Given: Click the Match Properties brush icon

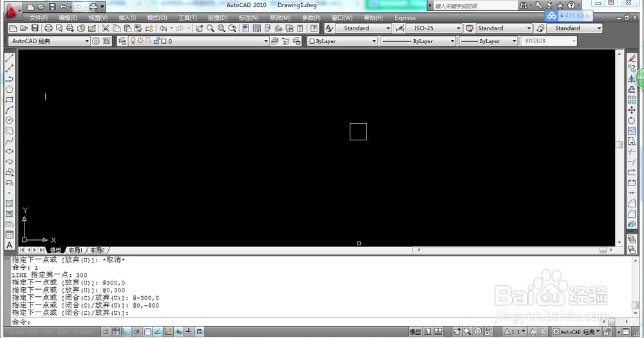Looking at the screenshot, I should pos(149,28).
